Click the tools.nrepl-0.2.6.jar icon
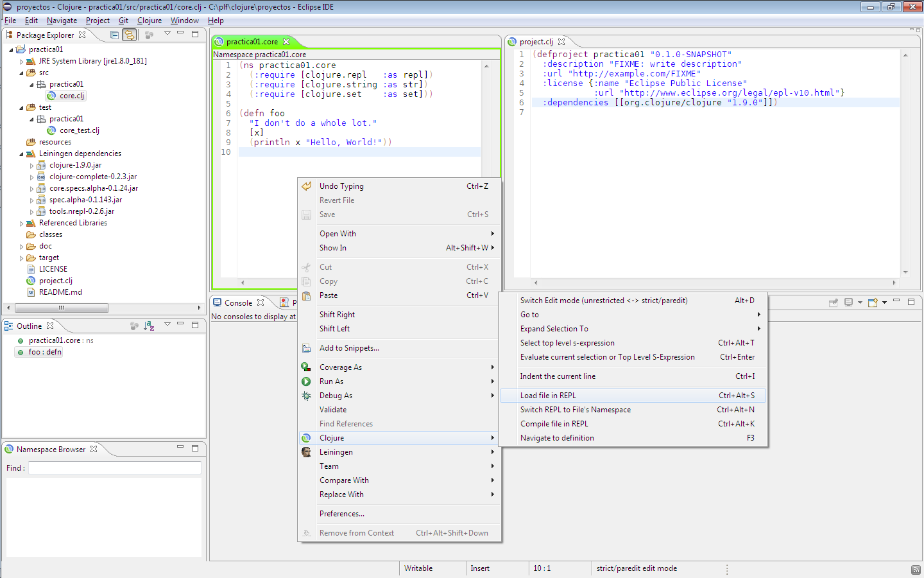924x578 pixels. click(41, 211)
